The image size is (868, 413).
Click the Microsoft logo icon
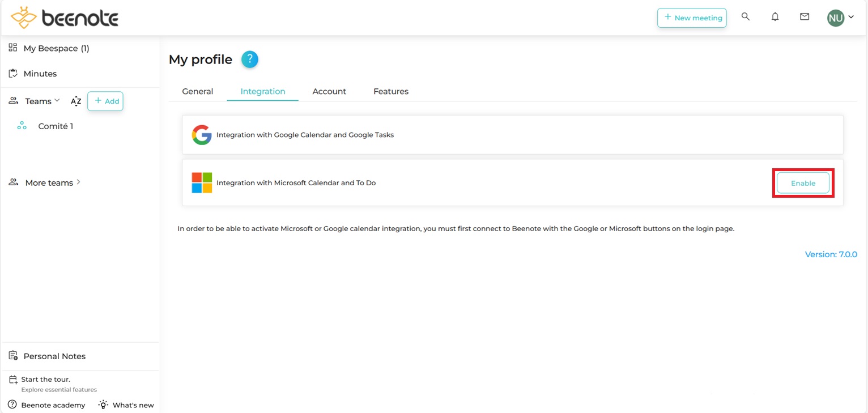click(202, 183)
